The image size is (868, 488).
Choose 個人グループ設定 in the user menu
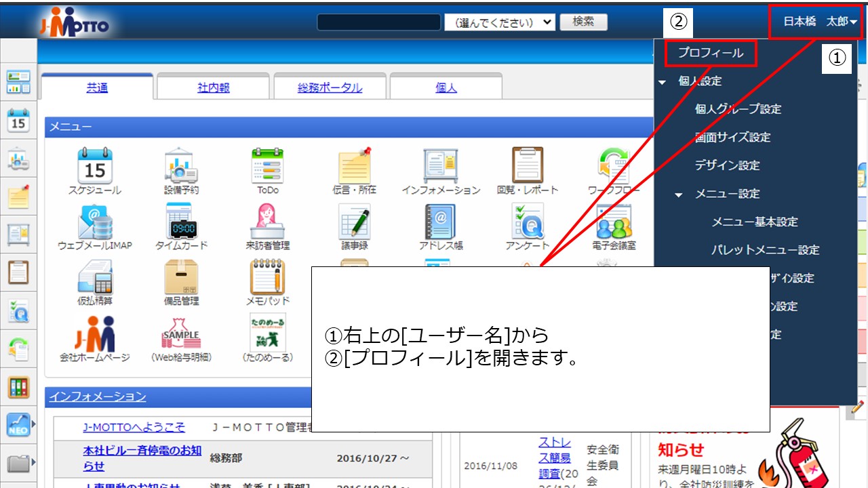(x=738, y=109)
